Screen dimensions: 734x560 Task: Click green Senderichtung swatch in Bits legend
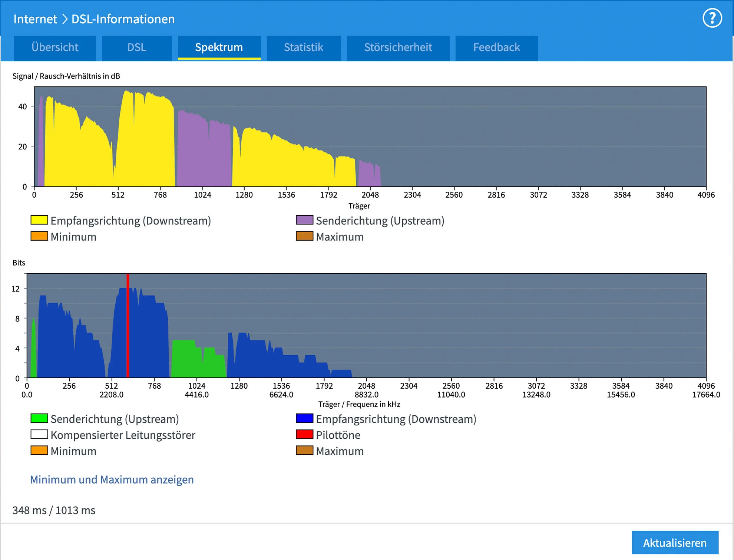coord(39,419)
